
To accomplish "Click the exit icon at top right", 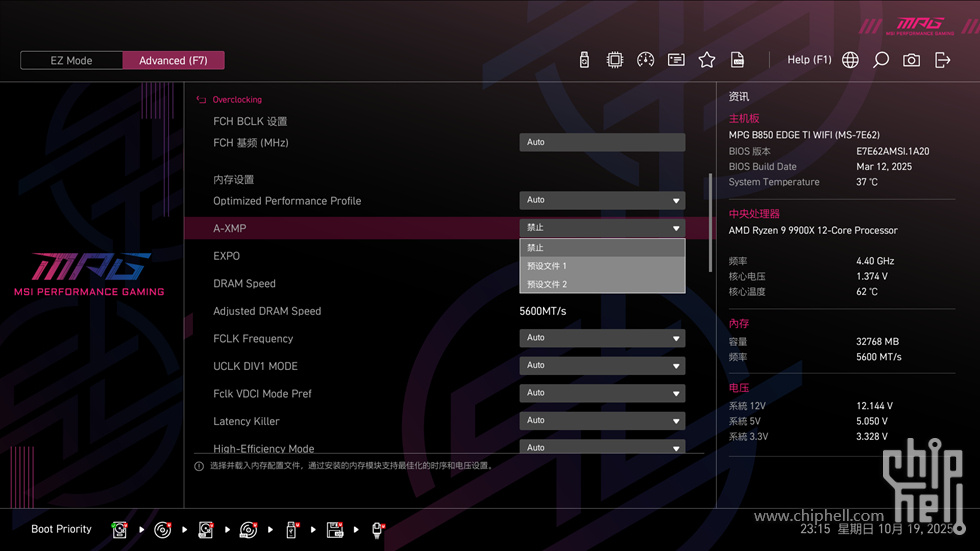I will (x=942, y=60).
